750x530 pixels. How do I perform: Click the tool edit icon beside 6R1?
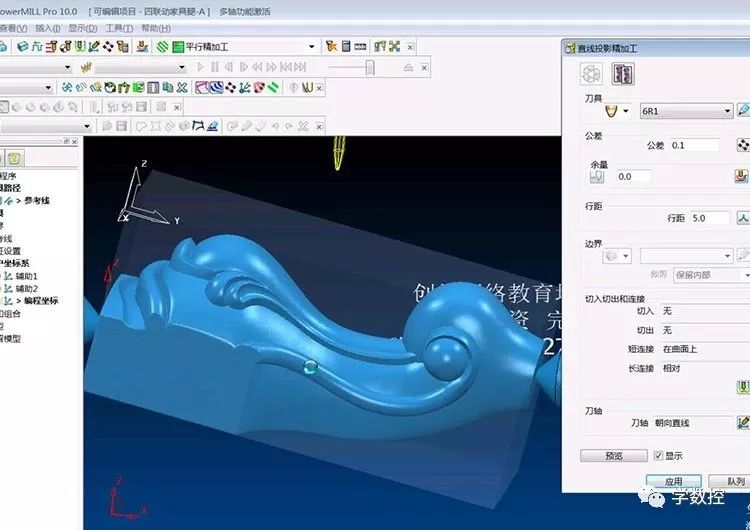[x=743, y=110]
